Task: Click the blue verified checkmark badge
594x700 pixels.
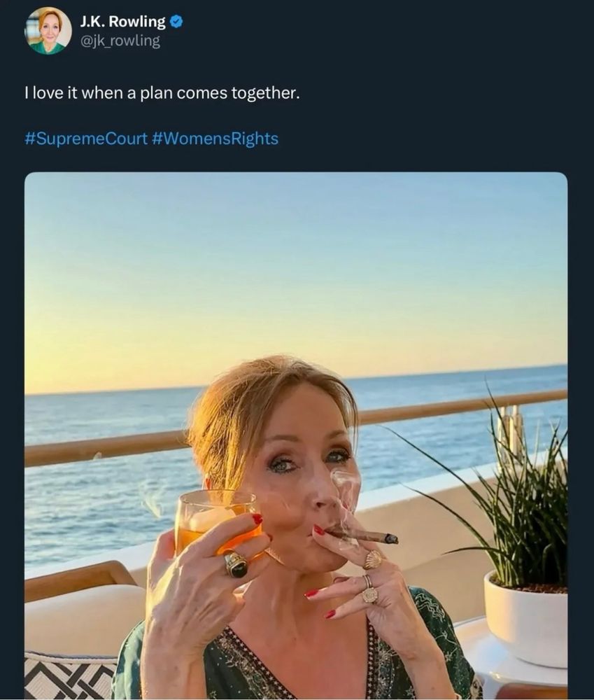Action: pos(176,22)
